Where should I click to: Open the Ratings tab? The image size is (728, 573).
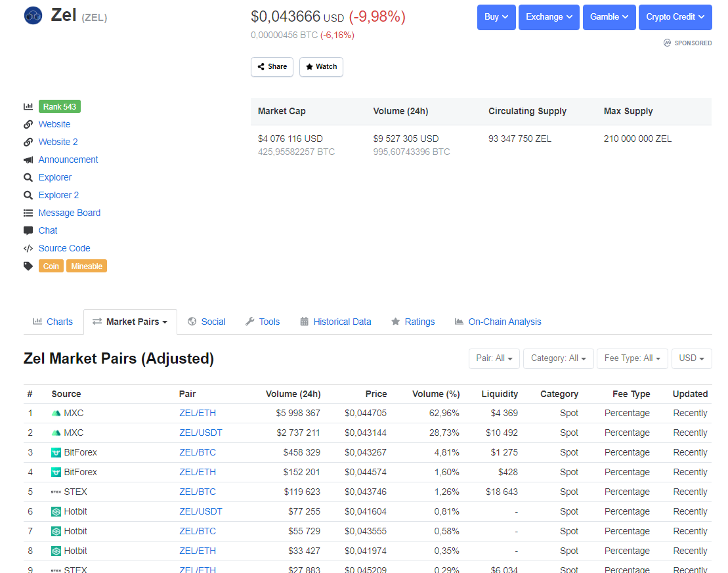click(413, 322)
